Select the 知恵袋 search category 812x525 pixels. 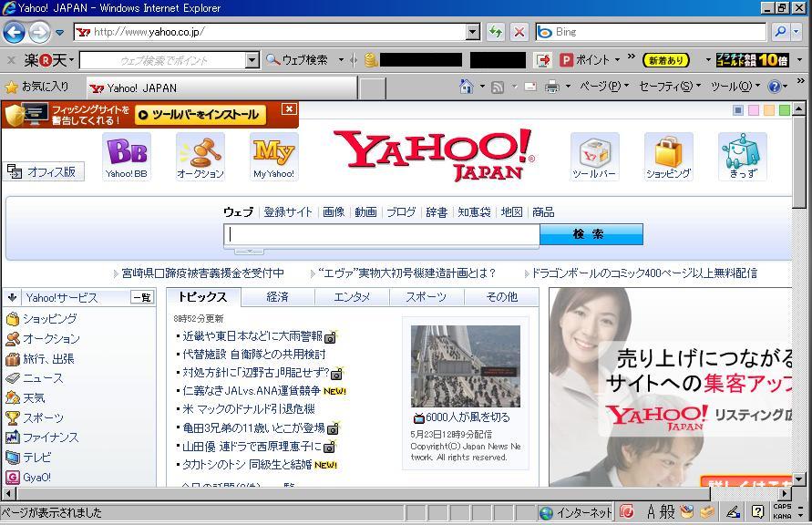coord(475,212)
